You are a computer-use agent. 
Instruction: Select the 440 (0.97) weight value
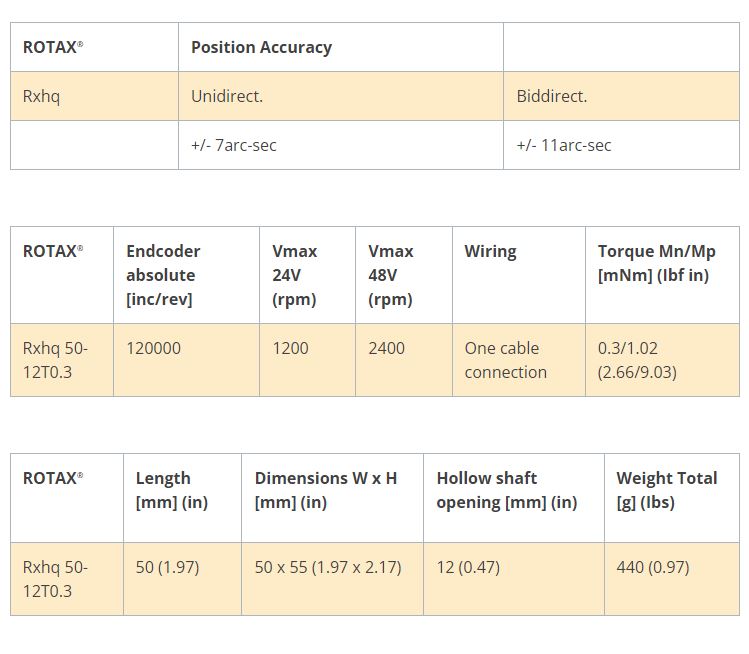click(x=652, y=567)
